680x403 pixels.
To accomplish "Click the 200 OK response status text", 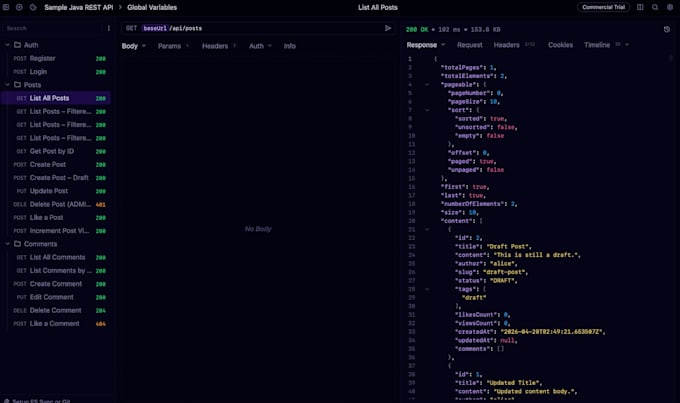I will click(417, 29).
